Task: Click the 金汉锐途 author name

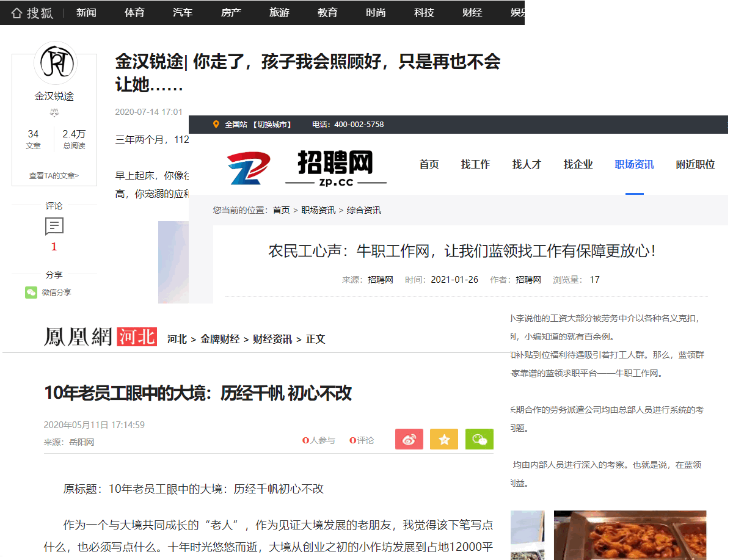Action: click(54, 96)
